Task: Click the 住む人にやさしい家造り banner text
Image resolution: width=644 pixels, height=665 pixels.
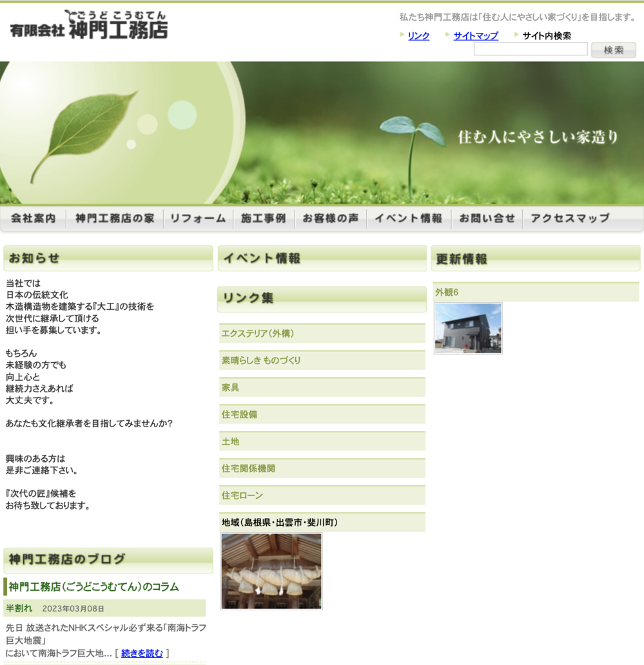Action: (x=538, y=137)
